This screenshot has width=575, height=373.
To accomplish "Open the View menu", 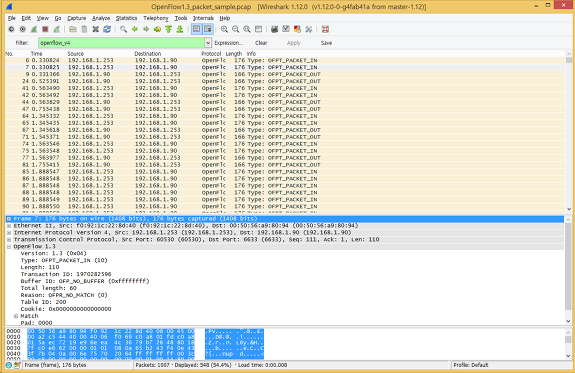I will click(x=43, y=18).
